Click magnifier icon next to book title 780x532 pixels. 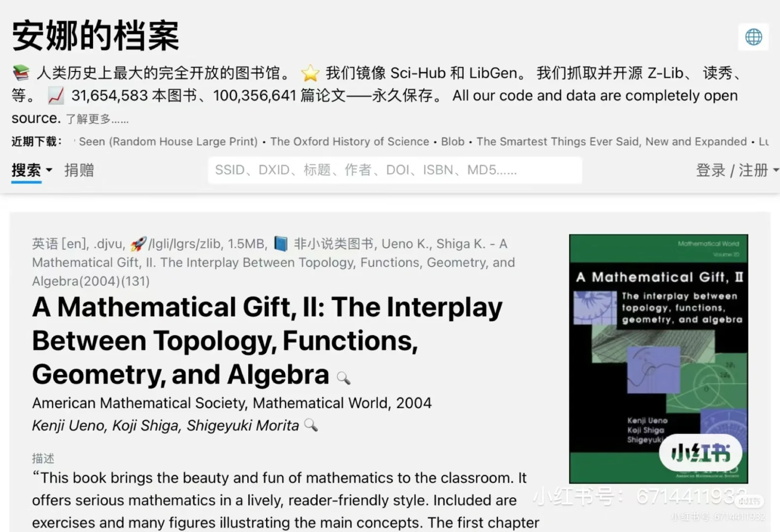(343, 378)
